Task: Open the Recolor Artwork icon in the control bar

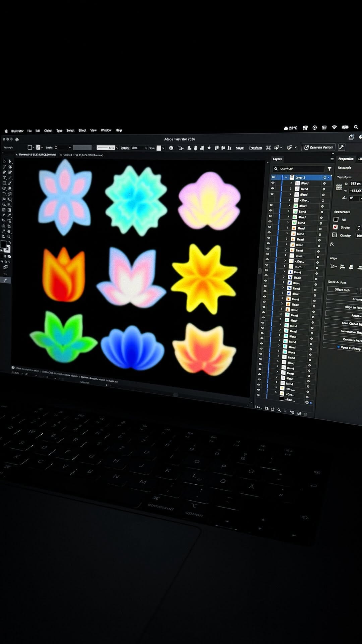Action: tap(171, 148)
